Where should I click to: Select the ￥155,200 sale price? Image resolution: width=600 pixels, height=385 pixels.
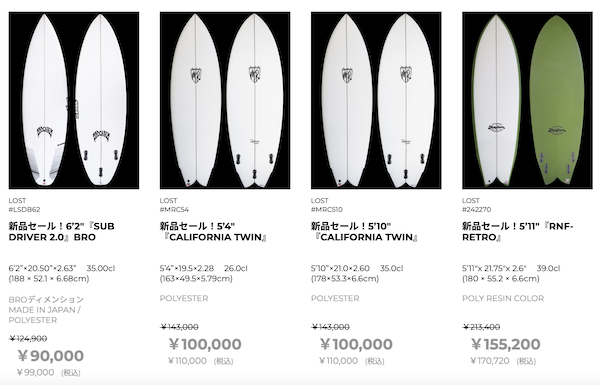click(505, 344)
